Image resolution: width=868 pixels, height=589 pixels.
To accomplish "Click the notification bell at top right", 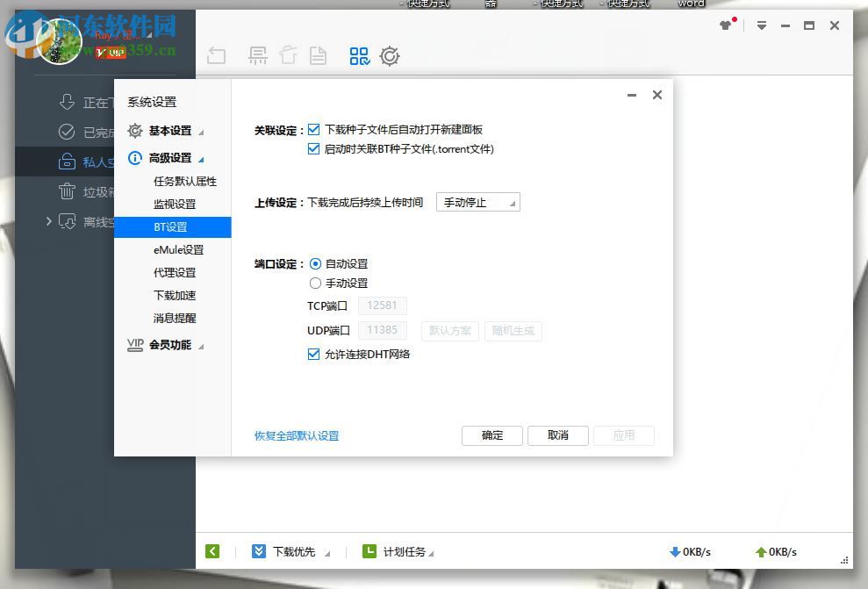I will click(x=727, y=25).
